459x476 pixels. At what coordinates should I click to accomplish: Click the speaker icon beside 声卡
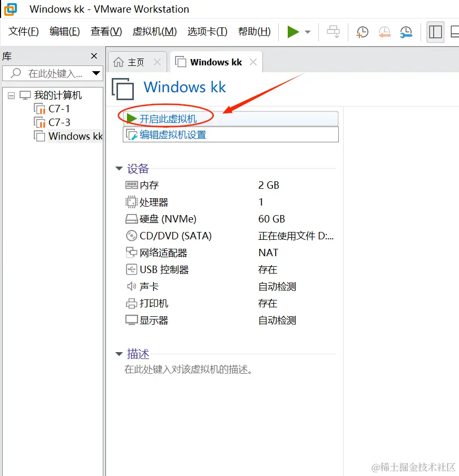click(131, 286)
